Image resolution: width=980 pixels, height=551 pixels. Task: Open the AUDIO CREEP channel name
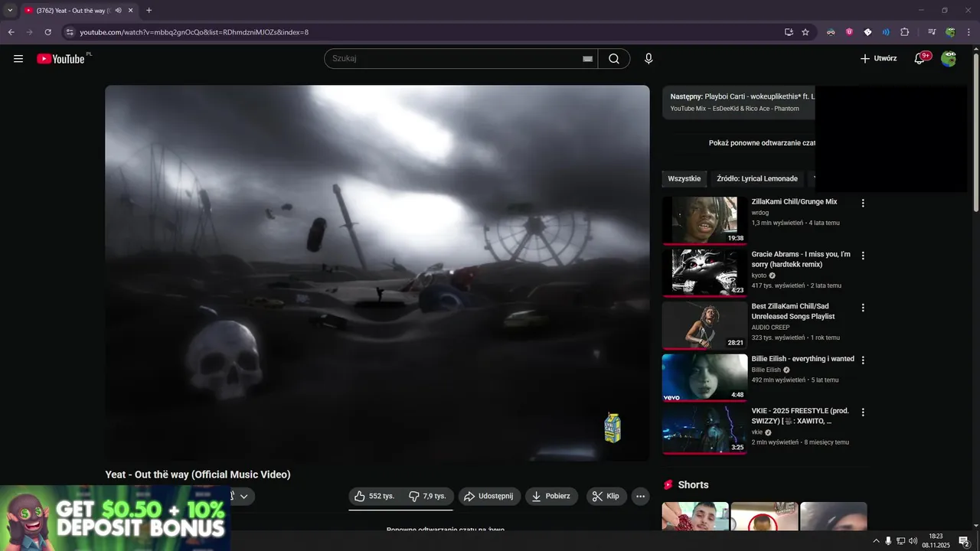[770, 328]
